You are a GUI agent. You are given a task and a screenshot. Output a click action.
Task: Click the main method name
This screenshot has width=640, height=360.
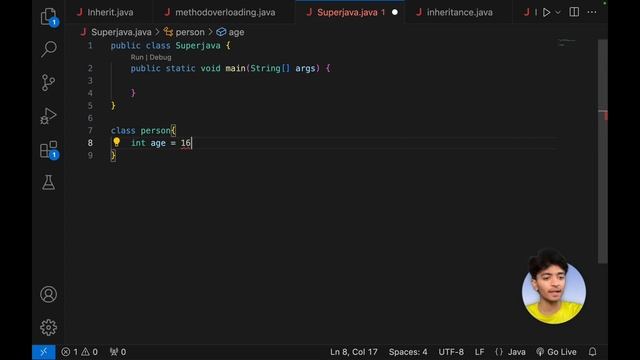(x=236, y=68)
